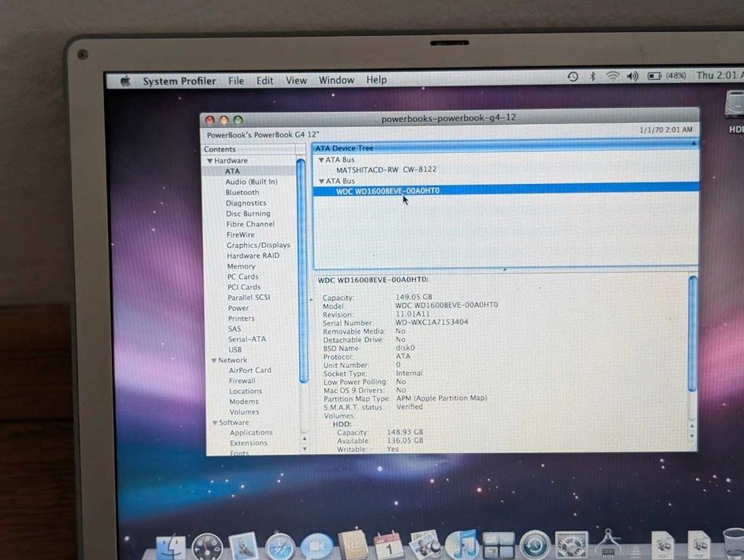Open the Help menu
The width and height of the screenshot is (744, 560).
(376, 80)
